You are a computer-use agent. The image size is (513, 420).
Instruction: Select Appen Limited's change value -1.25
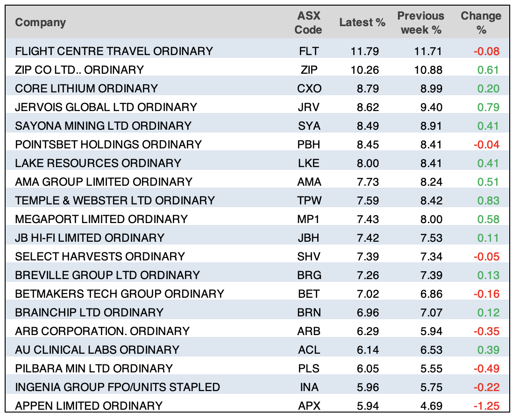tap(487, 406)
